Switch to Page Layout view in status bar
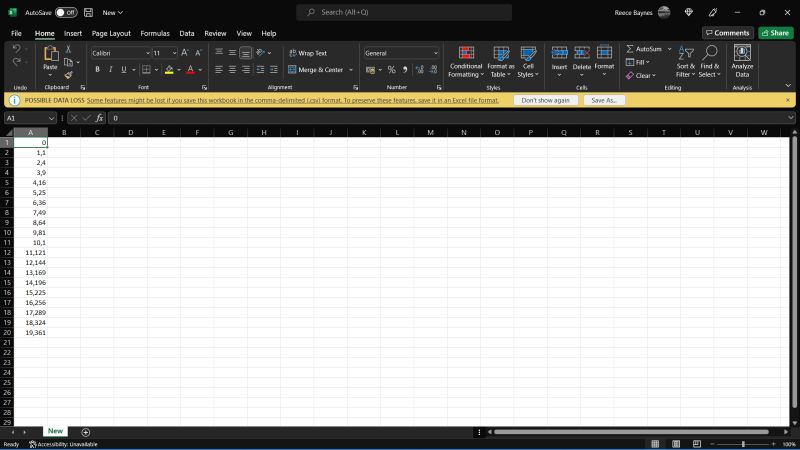This screenshot has height=450, width=800. click(676, 444)
